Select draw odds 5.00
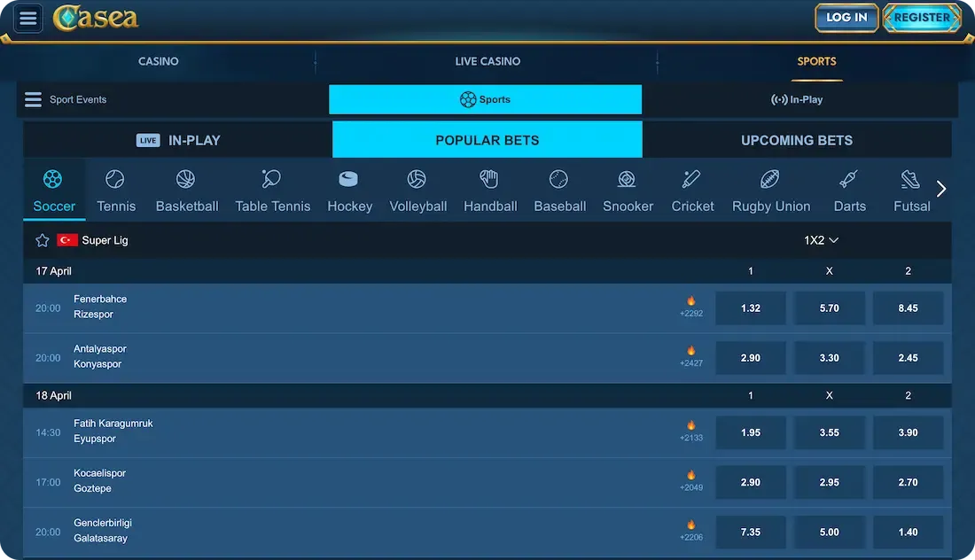 [829, 532]
